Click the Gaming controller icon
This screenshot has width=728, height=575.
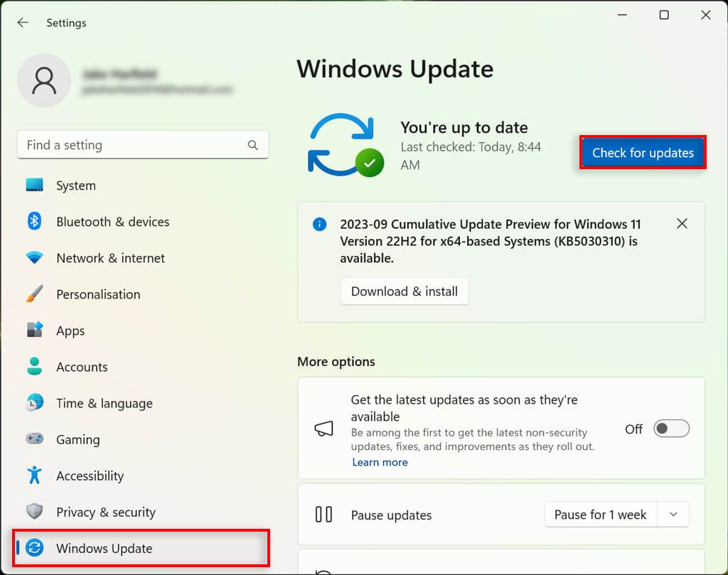34,439
